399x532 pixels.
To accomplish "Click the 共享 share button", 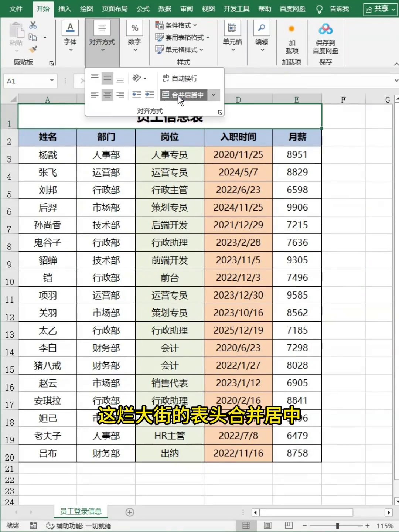I will point(380,9).
